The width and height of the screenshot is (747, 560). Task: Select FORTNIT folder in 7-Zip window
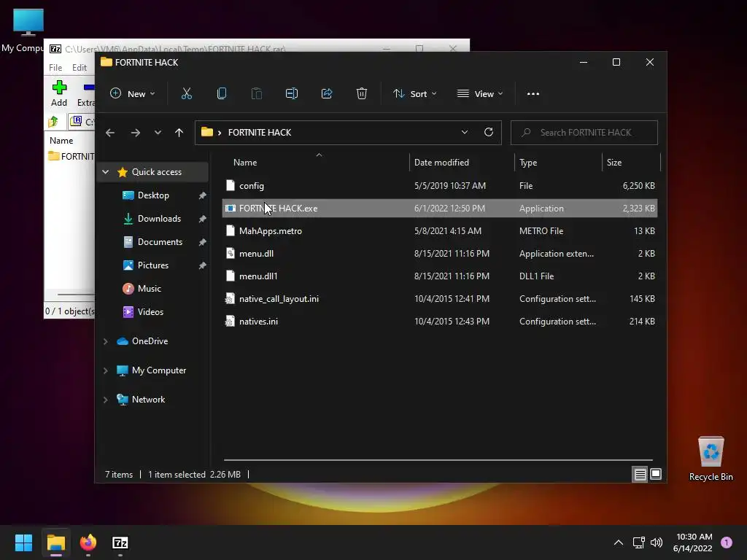point(71,156)
